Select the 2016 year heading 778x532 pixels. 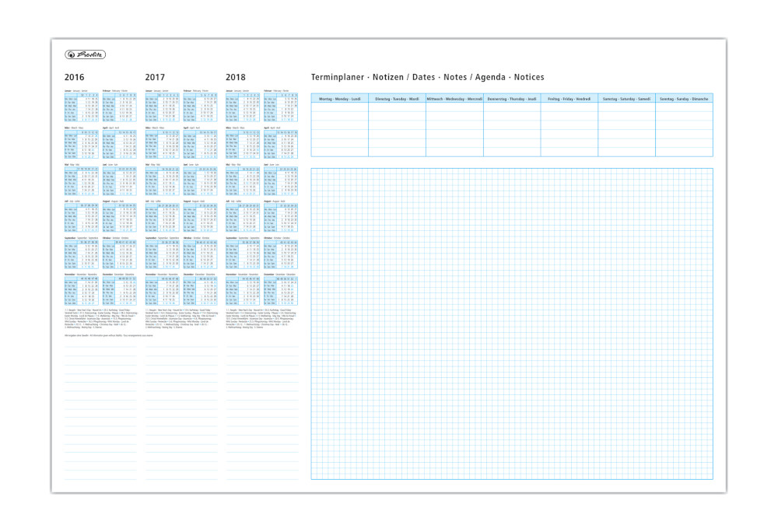coord(75,78)
